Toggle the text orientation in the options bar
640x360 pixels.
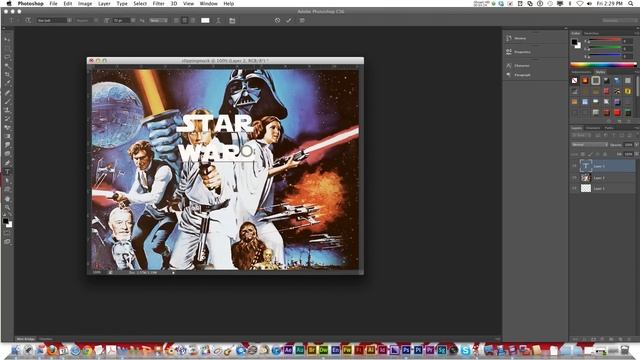point(28,20)
